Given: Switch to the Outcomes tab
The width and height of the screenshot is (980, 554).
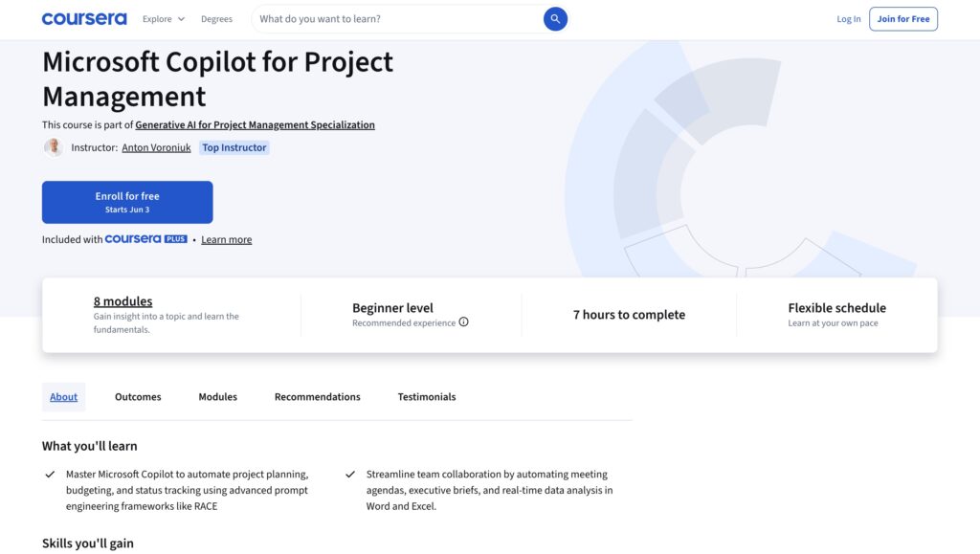Looking at the screenshot, I should 138,397.
